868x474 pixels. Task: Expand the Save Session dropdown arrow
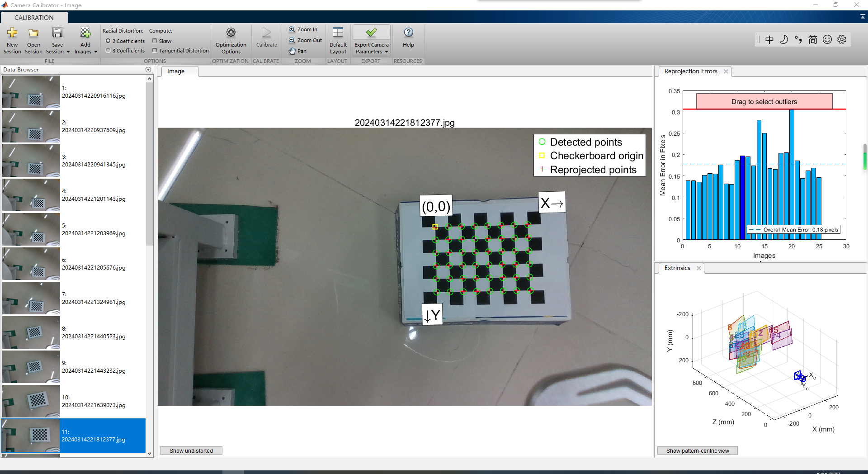[x=68, y=52]
